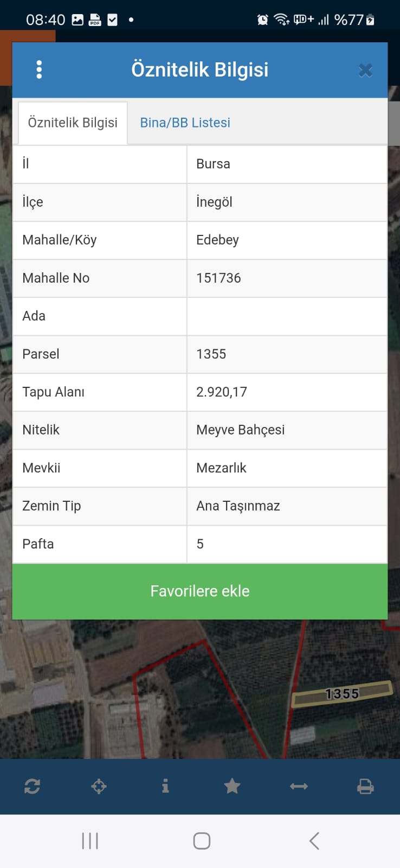Select the horizontal measure arrow icon

click(299, 787)
